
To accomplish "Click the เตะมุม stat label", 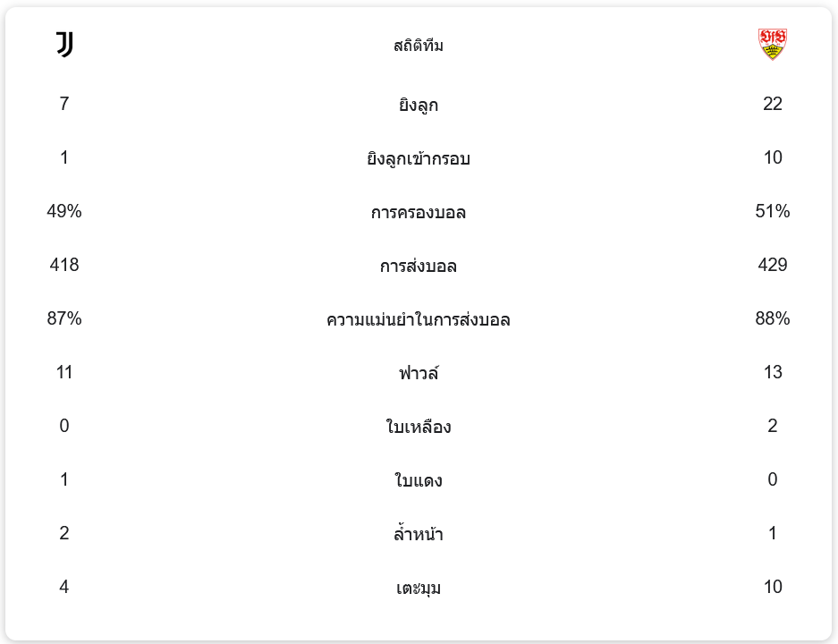I will 419,588.
